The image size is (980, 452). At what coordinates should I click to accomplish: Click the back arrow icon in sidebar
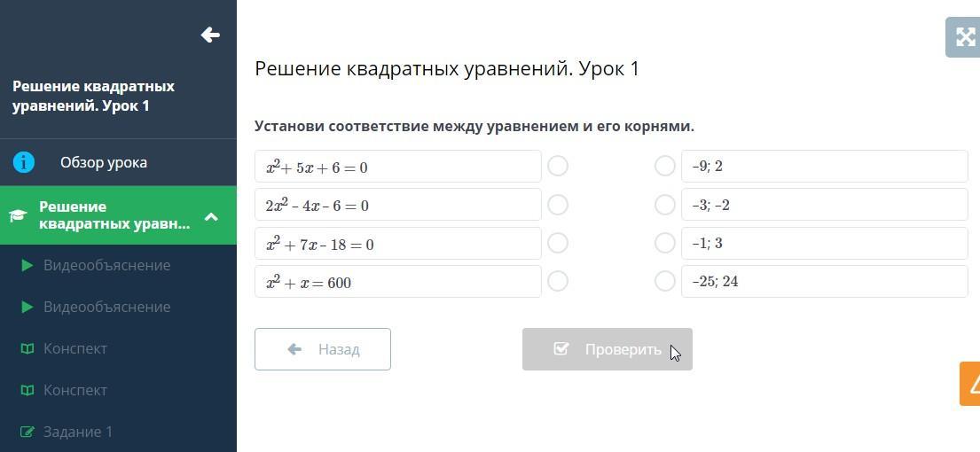click(x=210, y=35)
